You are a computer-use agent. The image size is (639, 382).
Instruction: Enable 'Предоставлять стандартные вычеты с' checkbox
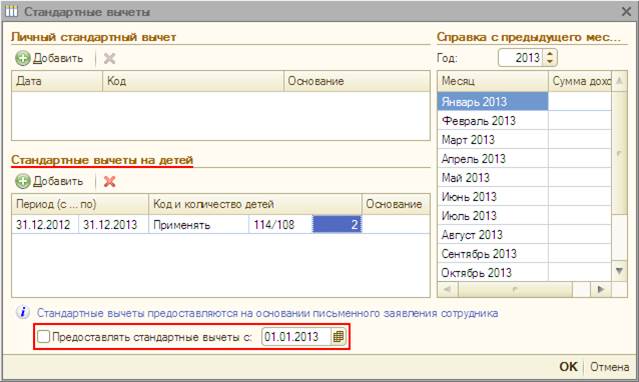coord(43,337)
